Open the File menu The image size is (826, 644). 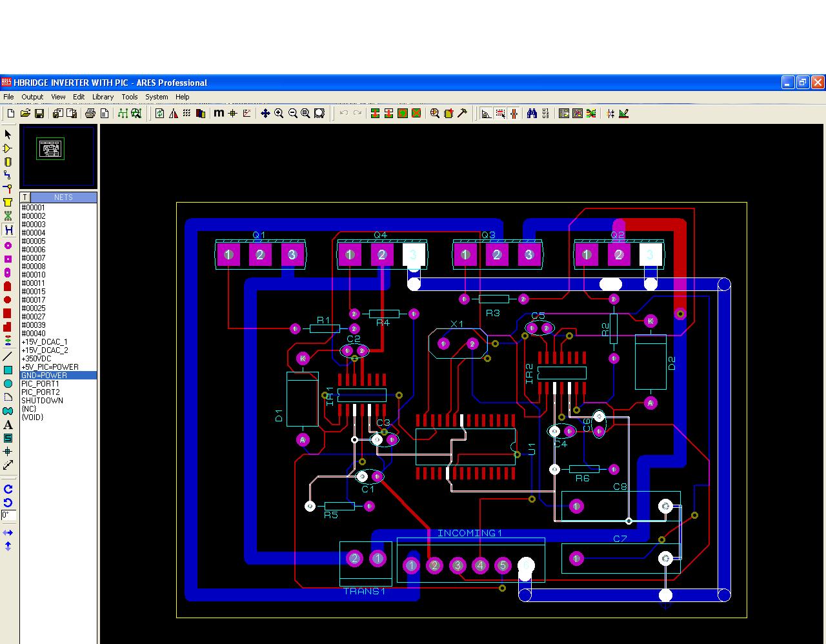coord(8,97)
